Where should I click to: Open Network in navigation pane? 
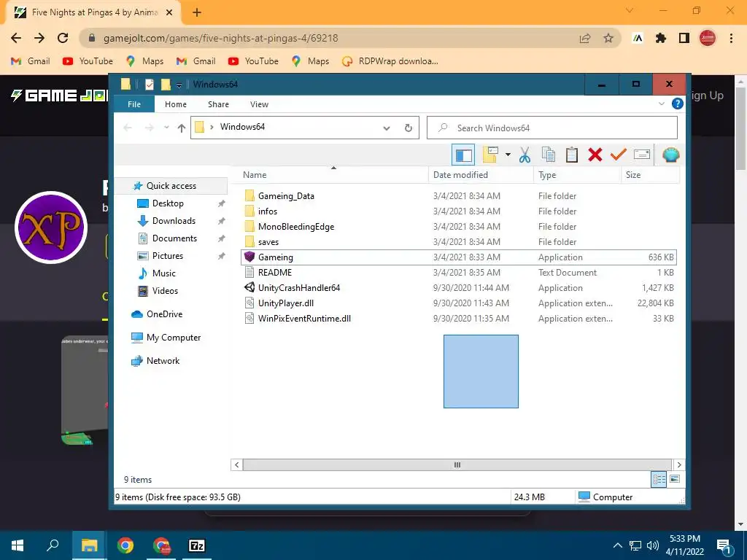coord(163,360)
